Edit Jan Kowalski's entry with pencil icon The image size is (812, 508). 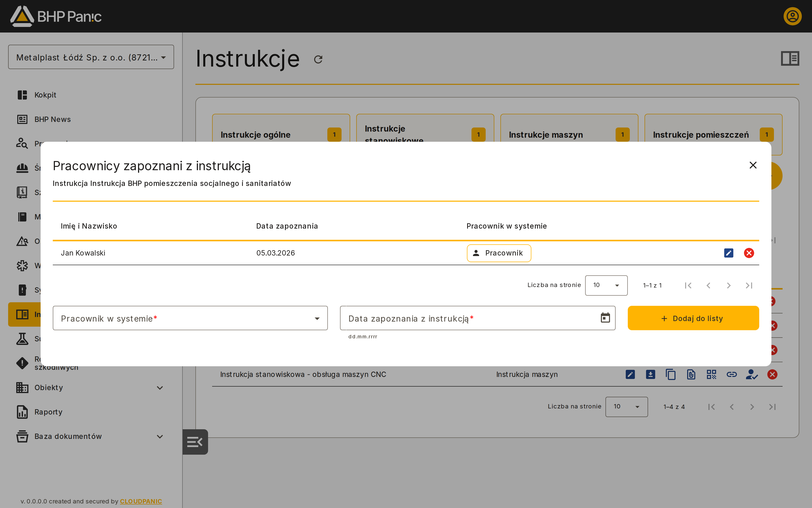pos(729,253)
